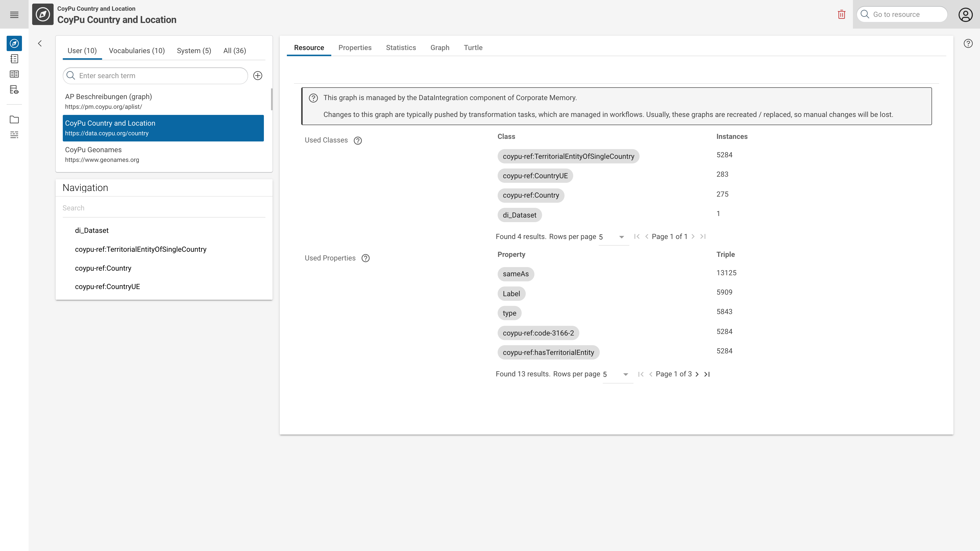Click the coypu-ref:Country class chip
This screenshot has width=980, height=551.
[x=531, y=195]
